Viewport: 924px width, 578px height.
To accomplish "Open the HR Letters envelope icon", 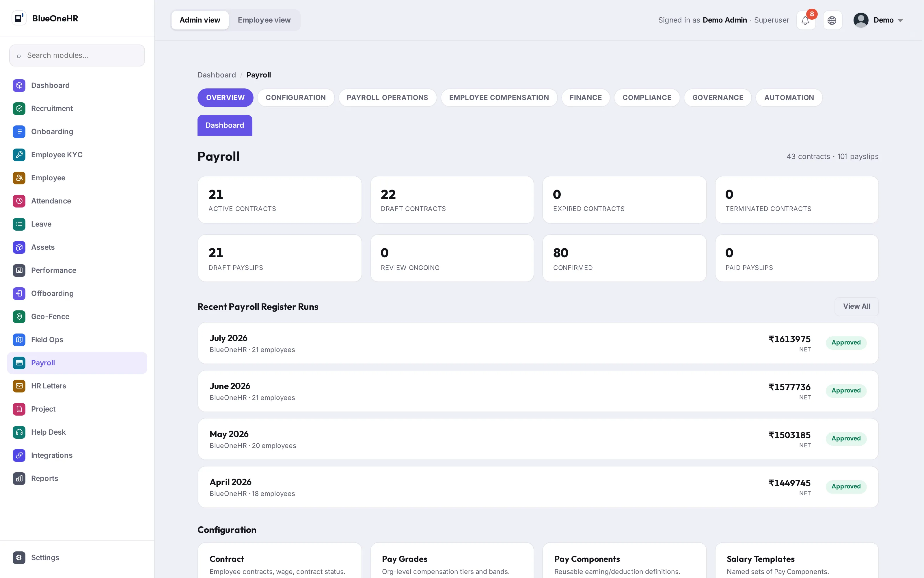I will pyautogui.click(x=19, y=386).
